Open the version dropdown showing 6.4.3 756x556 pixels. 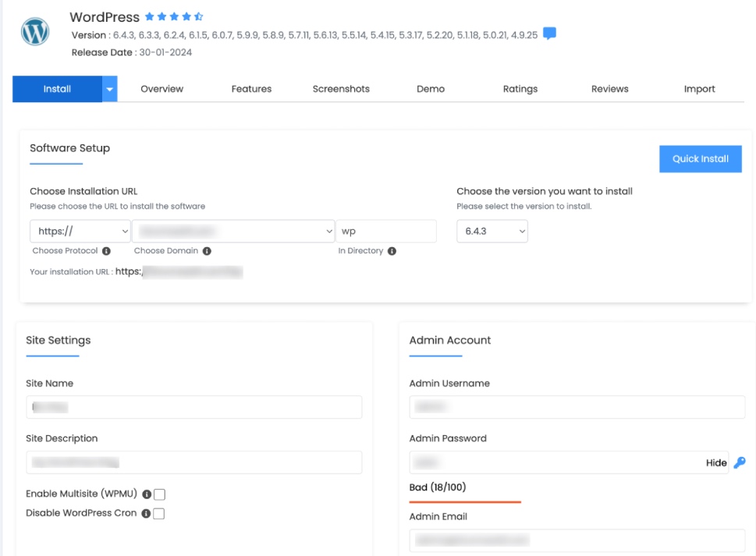click(x=492, y=231)
